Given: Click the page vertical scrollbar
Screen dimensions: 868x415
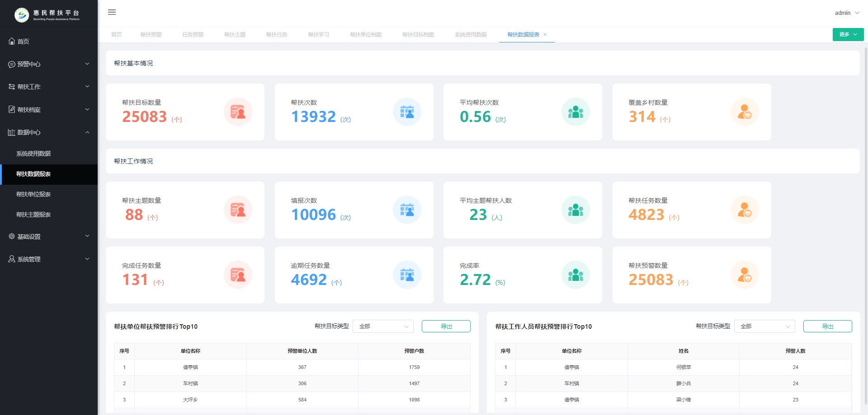Looking at the screenshot, I should pos(866,226).
